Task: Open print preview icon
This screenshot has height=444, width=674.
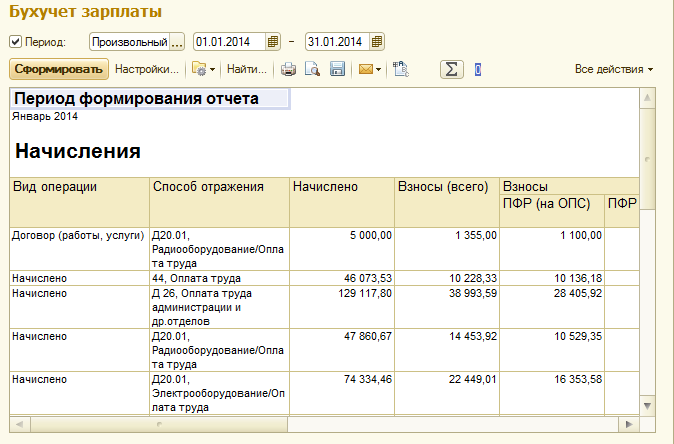Action: coord(312,69)
